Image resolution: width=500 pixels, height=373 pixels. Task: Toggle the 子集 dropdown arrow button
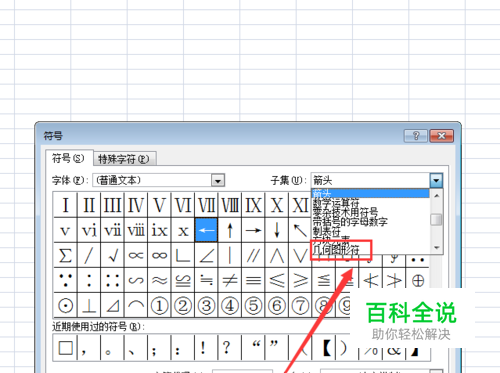tap(436, 180)
